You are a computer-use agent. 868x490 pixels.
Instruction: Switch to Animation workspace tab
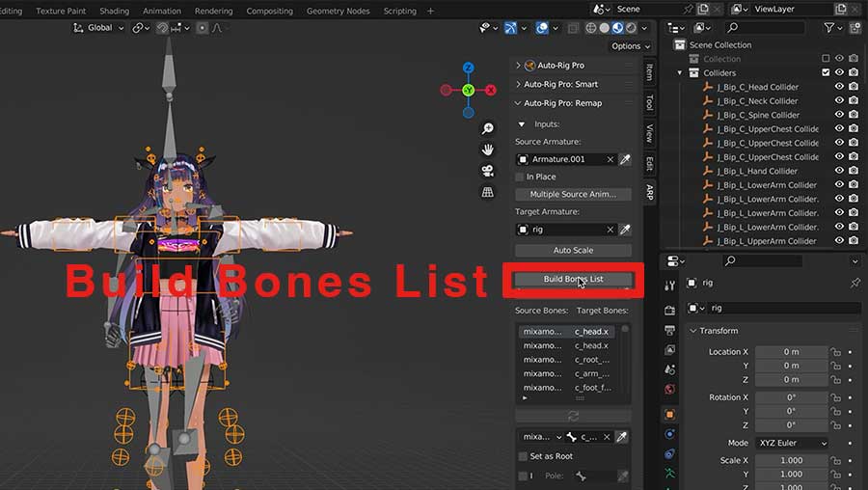point(162,11)
